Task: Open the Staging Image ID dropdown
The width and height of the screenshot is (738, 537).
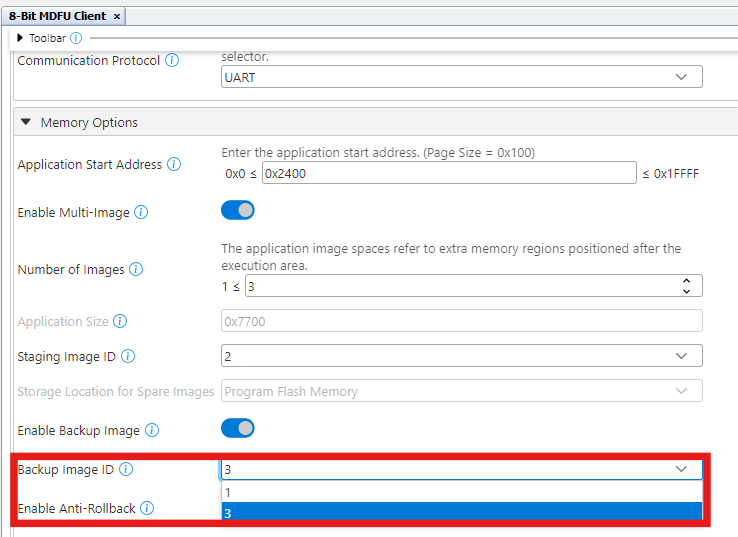Action: [461, 356]
